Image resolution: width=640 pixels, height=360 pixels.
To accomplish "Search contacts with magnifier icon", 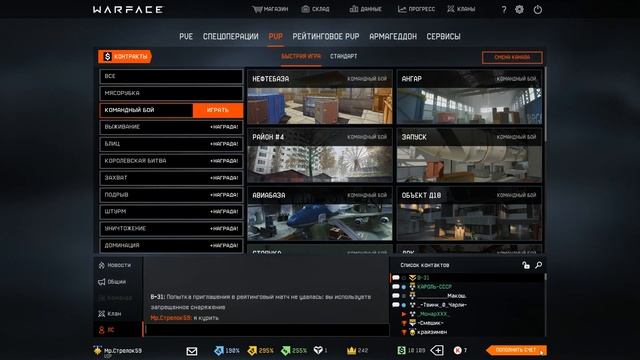I will [x=539, y=265].
